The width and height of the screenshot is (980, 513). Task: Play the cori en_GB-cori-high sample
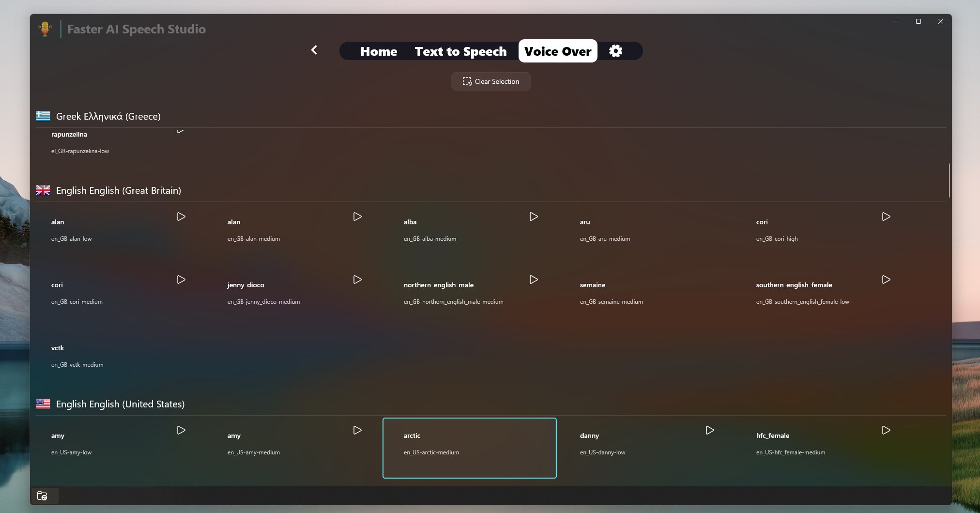886,217
